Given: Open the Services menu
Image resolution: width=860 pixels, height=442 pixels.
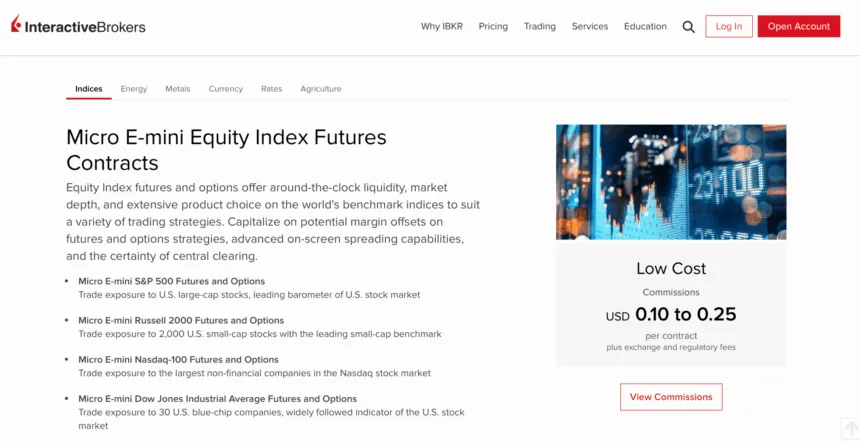Looking at the screenshot, I should pos(589,27).
